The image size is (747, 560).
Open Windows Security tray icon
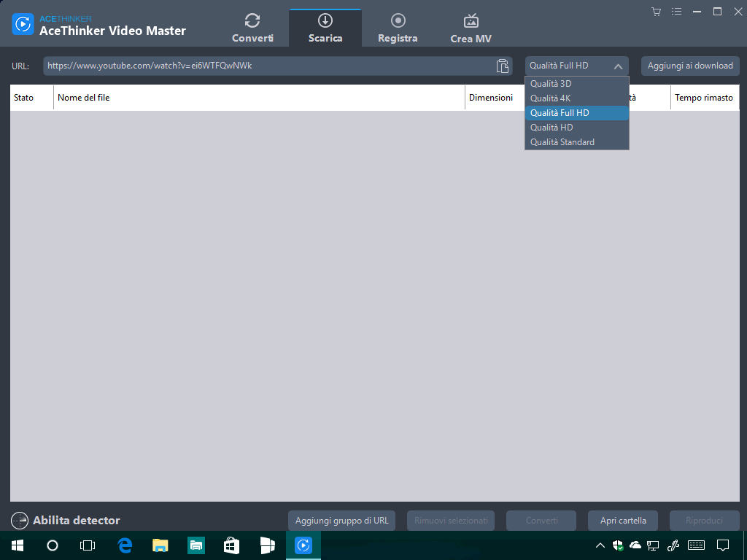(x=618, y=545)
